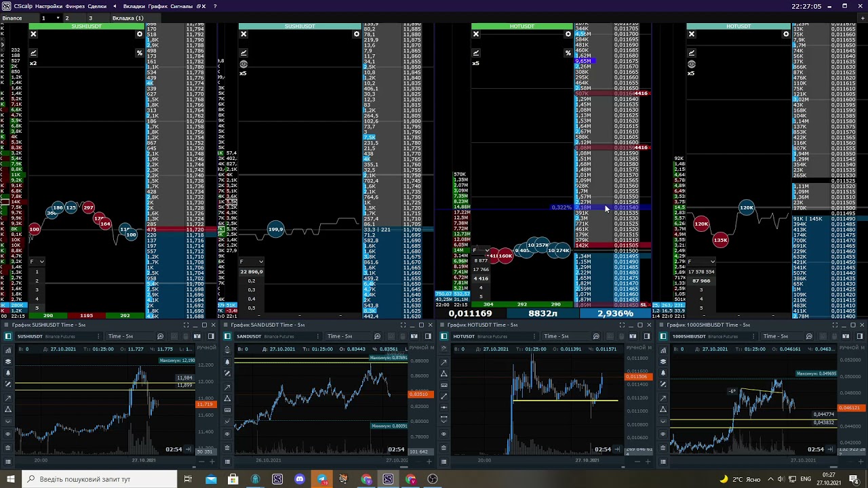
Task: Toggle drawings visibility eye on SUSHIUSDT chart
Action: point(8,434)
